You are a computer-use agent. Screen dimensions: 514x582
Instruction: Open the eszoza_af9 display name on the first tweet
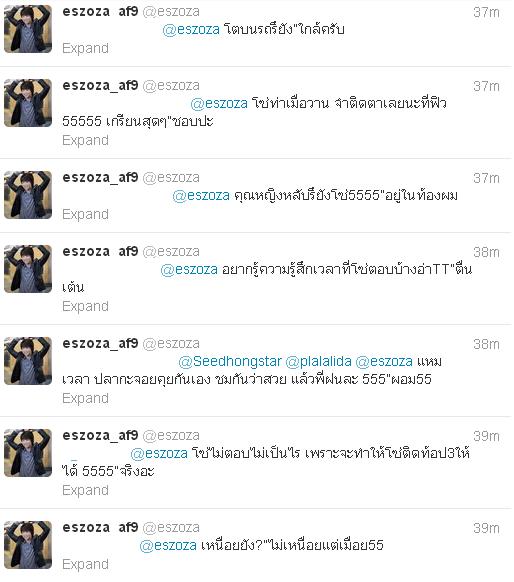[x=100, y=12]
